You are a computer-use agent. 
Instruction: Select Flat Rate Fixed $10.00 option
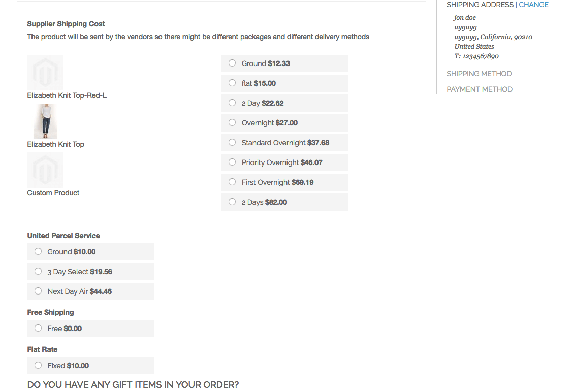click(38, 366)
